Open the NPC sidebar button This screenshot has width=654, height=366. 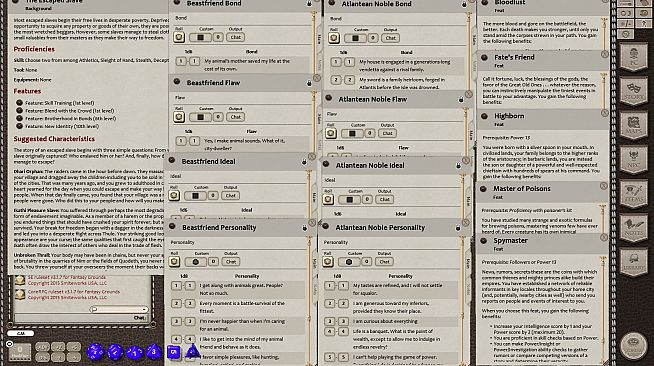634,160
